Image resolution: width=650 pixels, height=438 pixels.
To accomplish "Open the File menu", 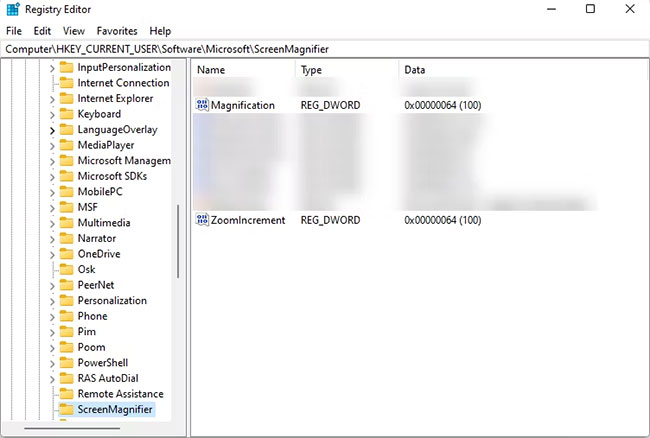I will [14, 31].
